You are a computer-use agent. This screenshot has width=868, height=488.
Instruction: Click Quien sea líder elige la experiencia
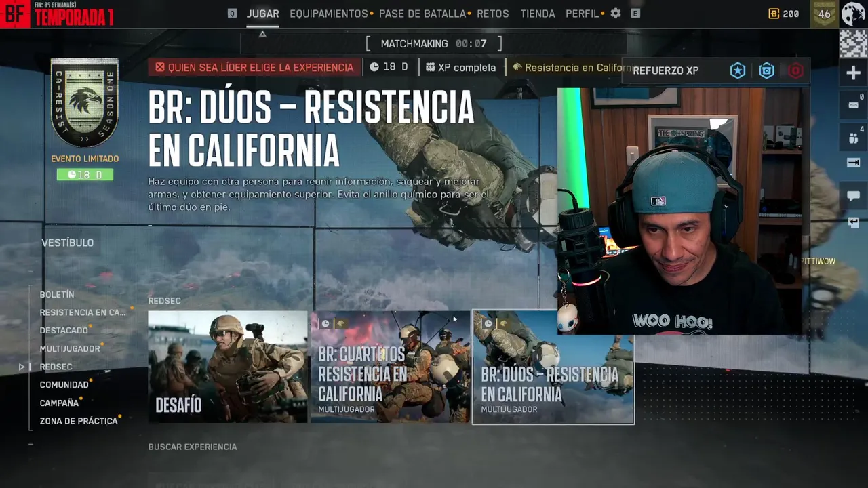(254, 68)
